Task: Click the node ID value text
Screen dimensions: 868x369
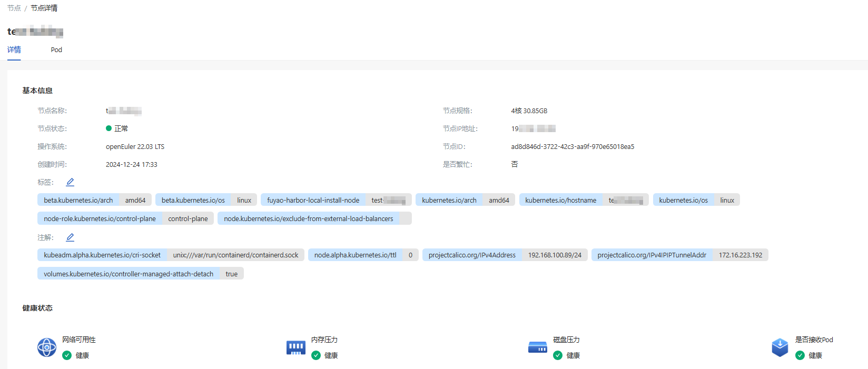Action: (x=573, y=147)
